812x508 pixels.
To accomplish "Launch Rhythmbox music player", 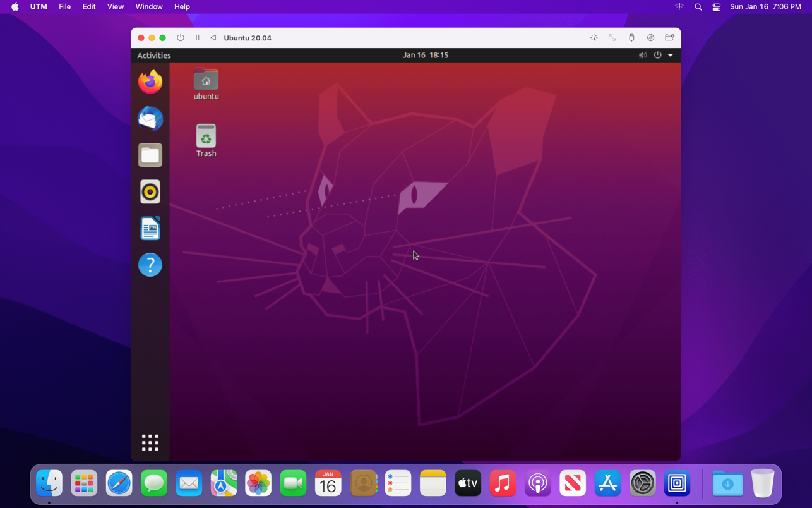I will 150,191.
